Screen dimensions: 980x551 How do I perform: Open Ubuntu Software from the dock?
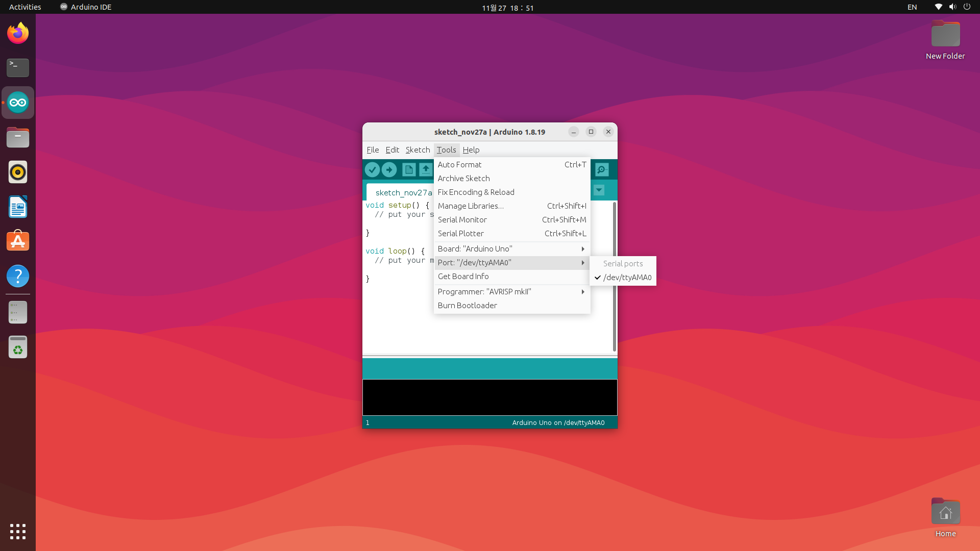[x=18, y=241]
